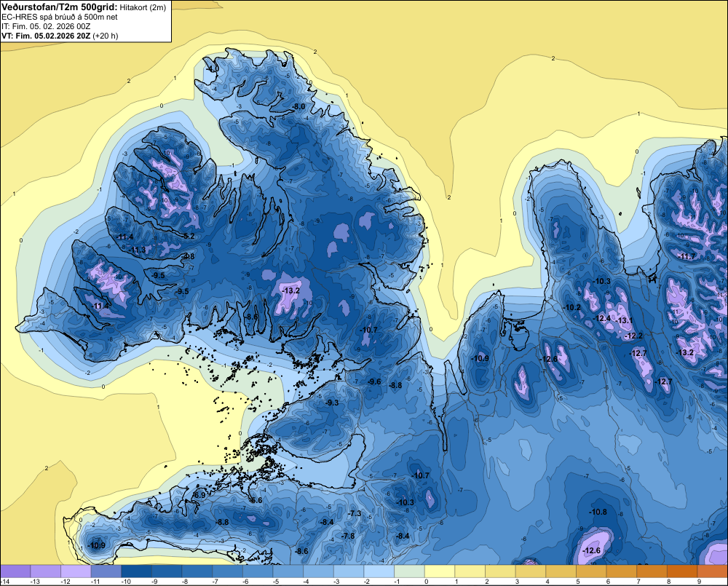Click the '-12.4' temperature value
Image resolution: width=728 pixels, height=586 pixels.
pos(602,319)
